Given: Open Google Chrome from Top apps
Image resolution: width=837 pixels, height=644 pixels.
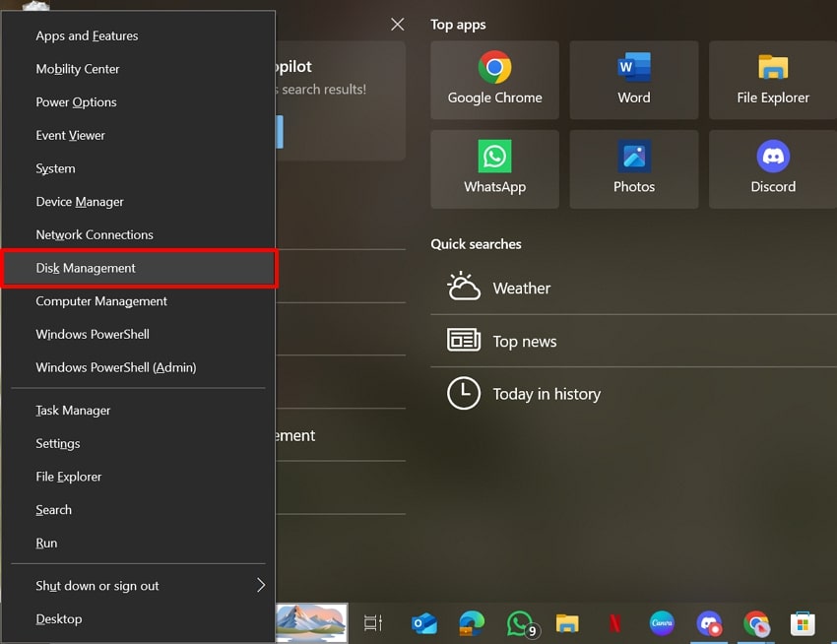Looking at the screenshot, I should (x=494, y=79).
